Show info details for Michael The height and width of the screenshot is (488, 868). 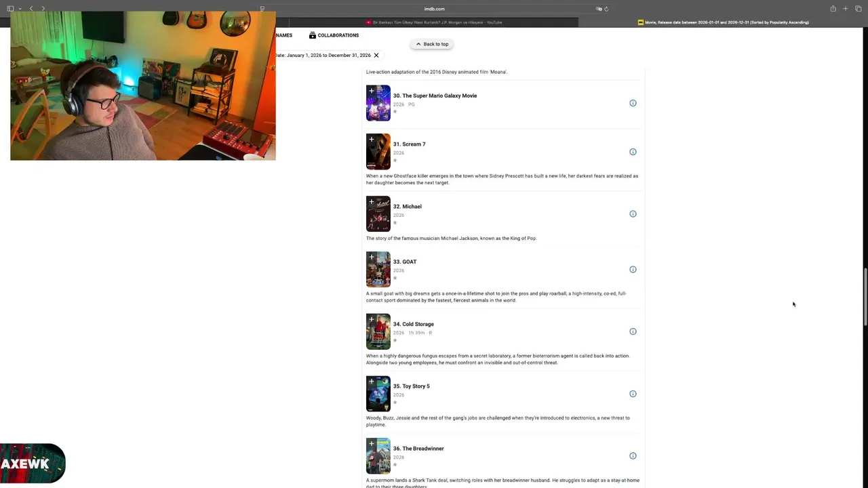(x=633, y=214)
